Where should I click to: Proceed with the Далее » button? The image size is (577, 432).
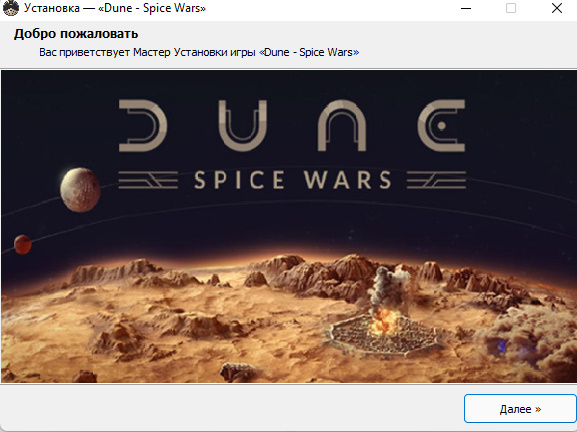click(x=520, y=409)
